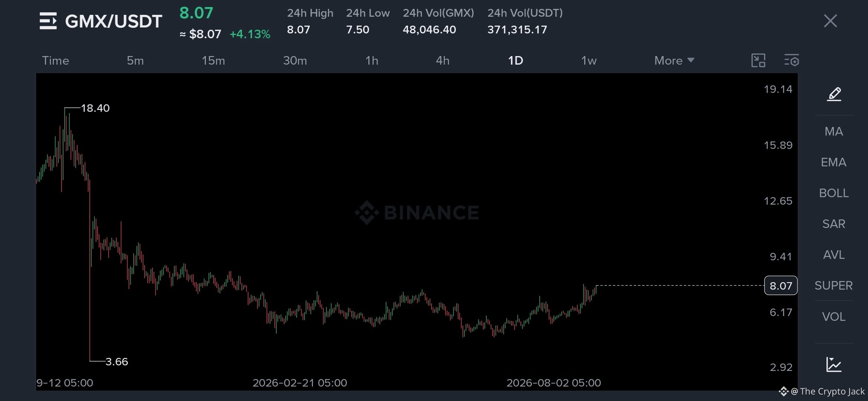868x401 pixels.
Task: Open the line chart type icon
Action: click(834, 364)
